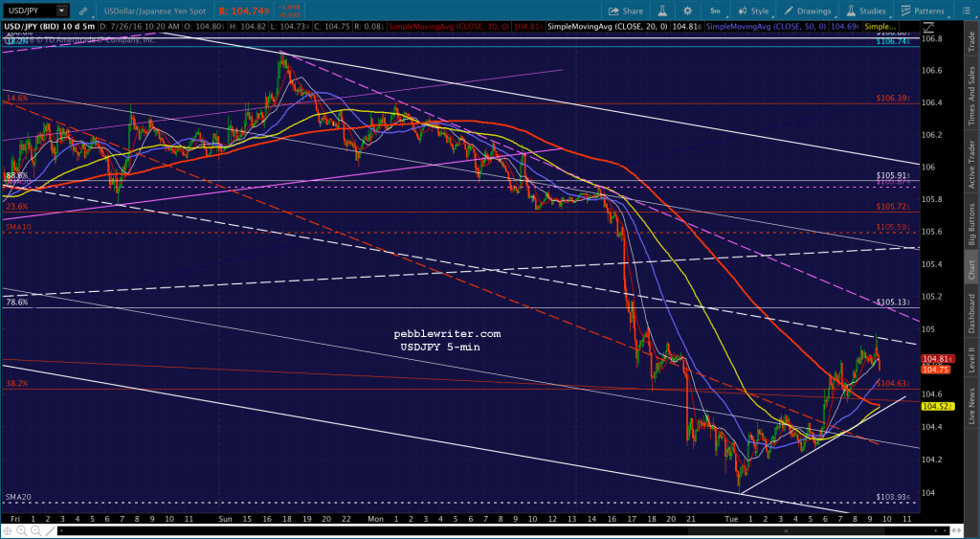Click the $105.13 price level label
This screenshot has width=980, height=539.
[892, 302]
